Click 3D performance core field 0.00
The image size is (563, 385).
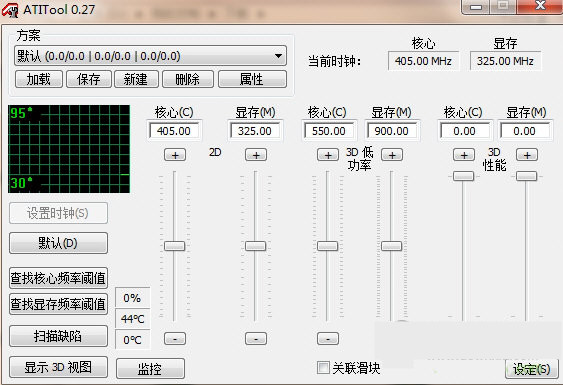click(x=465, y=131)
